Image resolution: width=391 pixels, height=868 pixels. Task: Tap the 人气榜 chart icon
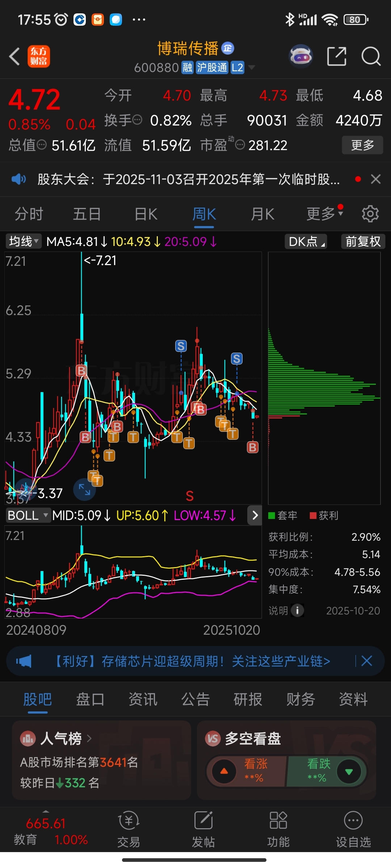[x=28, y=739]
